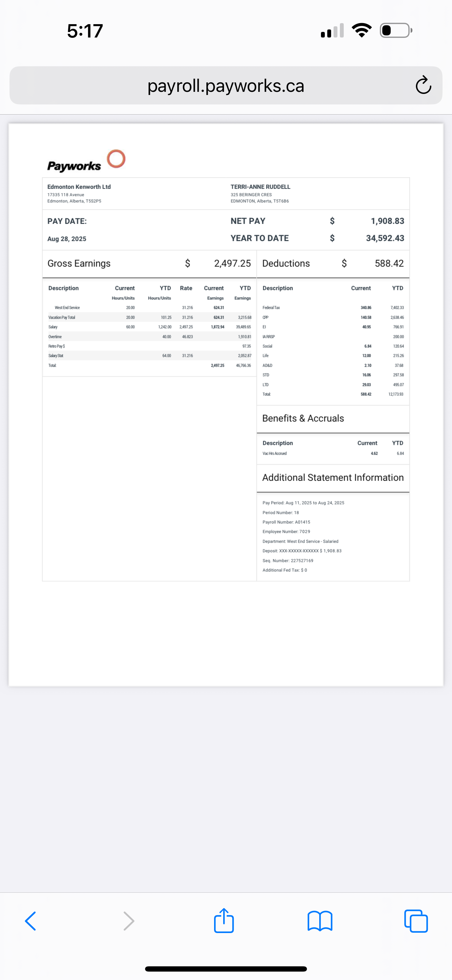Reload the Payworks payroll page
The image size is (452, 980).
click(423, 85)
